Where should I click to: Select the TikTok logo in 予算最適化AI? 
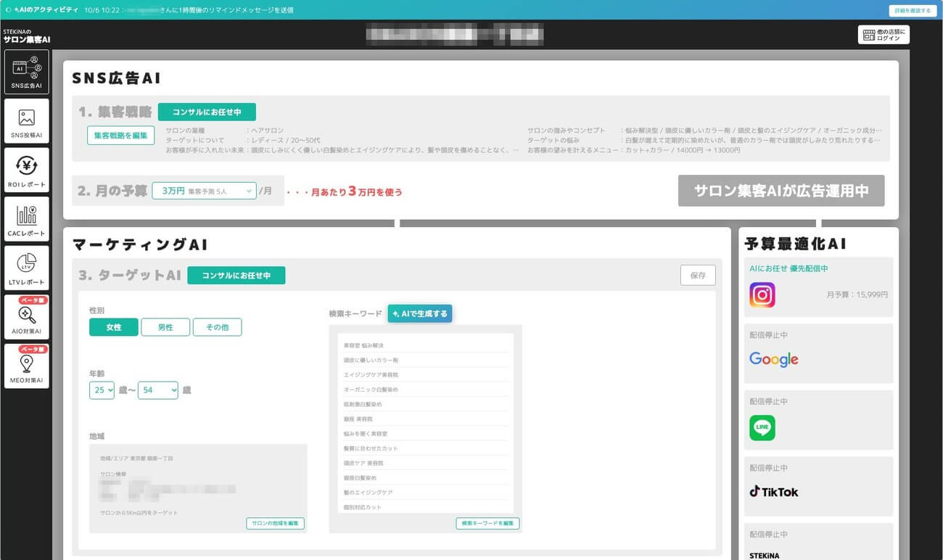774,492
